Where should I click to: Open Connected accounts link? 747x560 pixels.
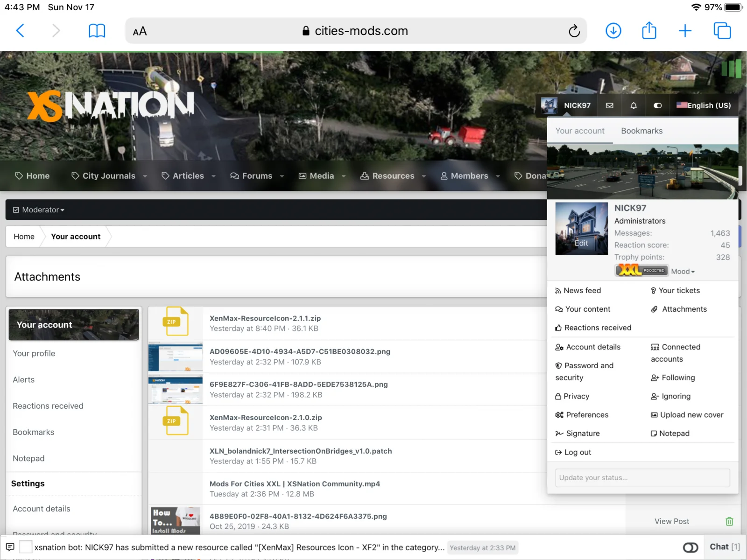(x=676, y=353)
